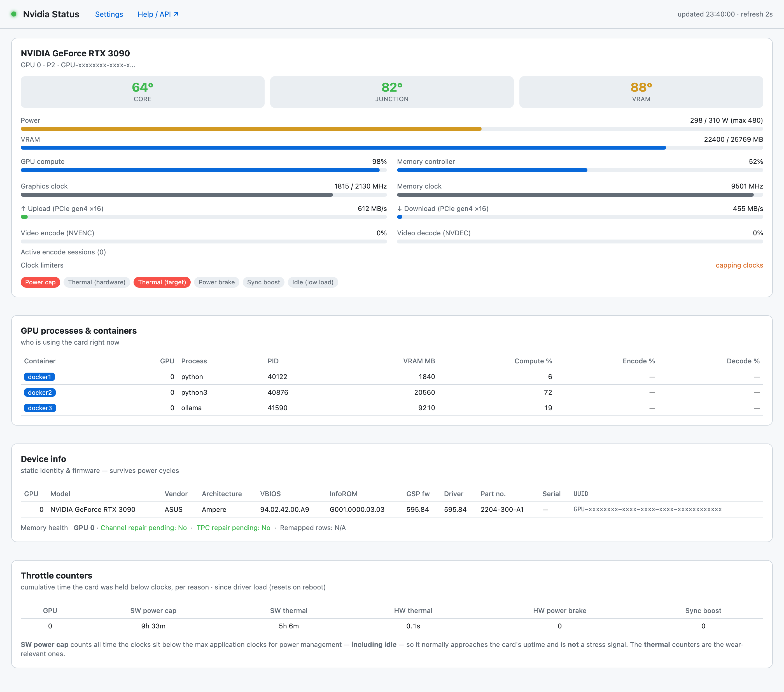This screenshot has height=692, width=784.
Task: Open the Settings link
Action: coord(109,14)
